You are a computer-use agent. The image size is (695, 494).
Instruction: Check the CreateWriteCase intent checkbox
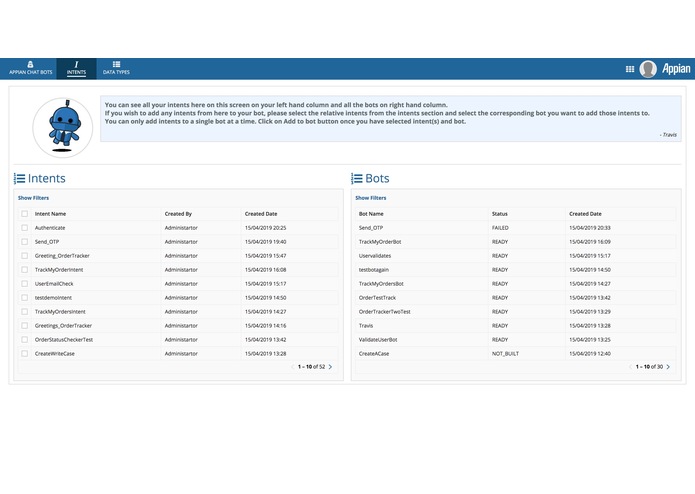click(x=24, y=354)
